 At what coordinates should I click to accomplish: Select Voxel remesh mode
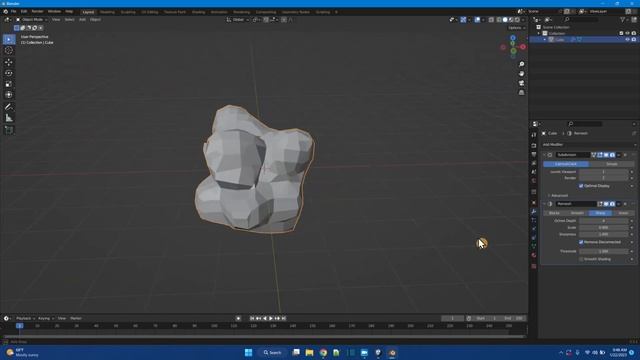(623, 213)
